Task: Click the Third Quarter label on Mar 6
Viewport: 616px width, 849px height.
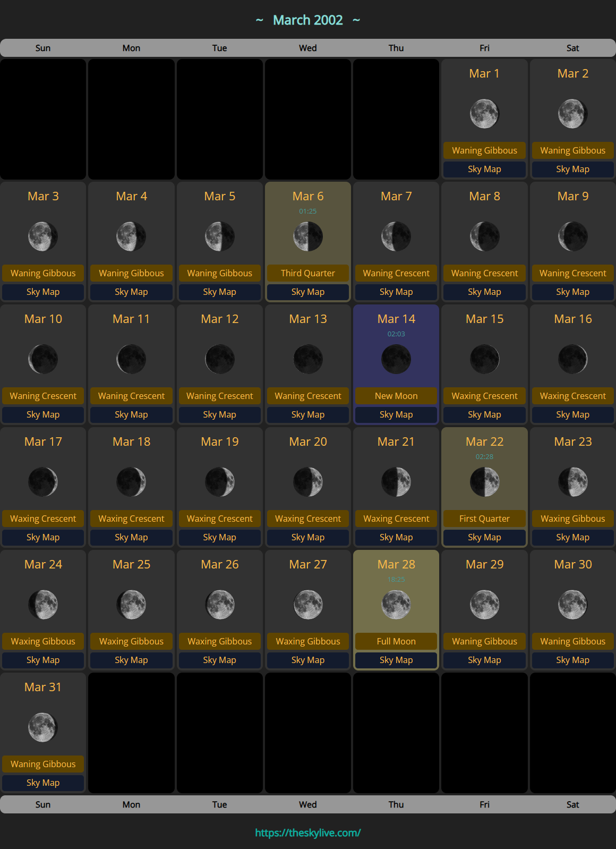Action: 308,273
